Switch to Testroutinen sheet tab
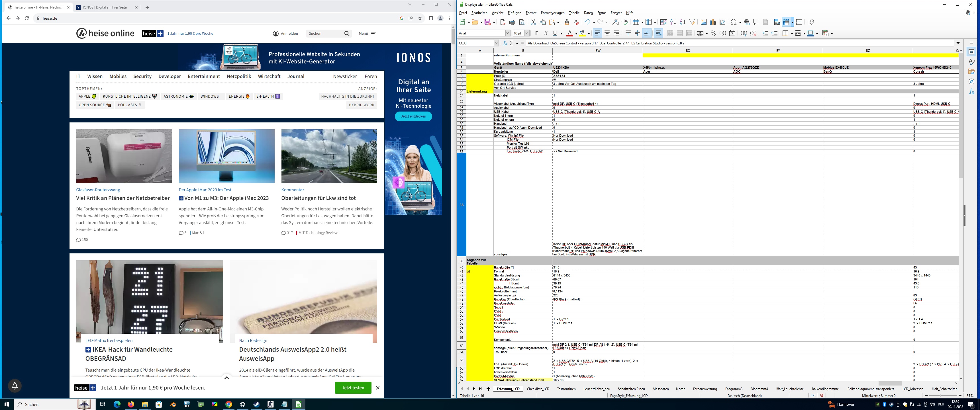The height and width of the screenshot is (410, 980). tap(566, 389)
